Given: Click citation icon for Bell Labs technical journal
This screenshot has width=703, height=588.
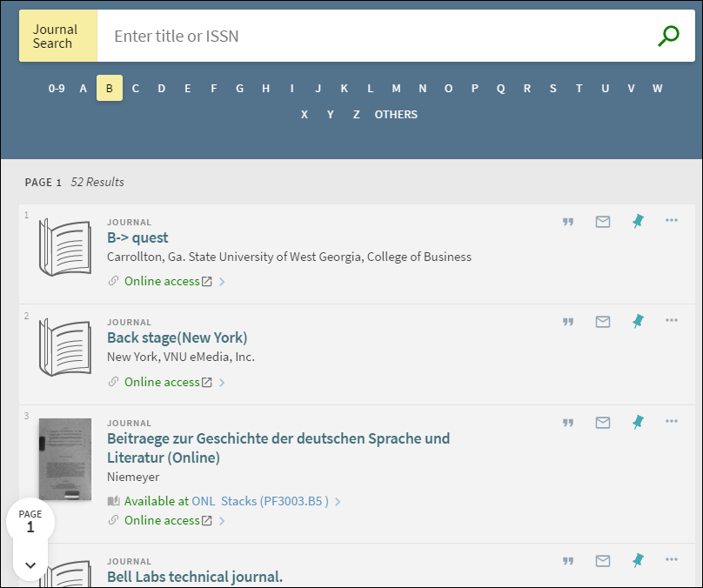Looking at the screenshot, I should (568, 561).
